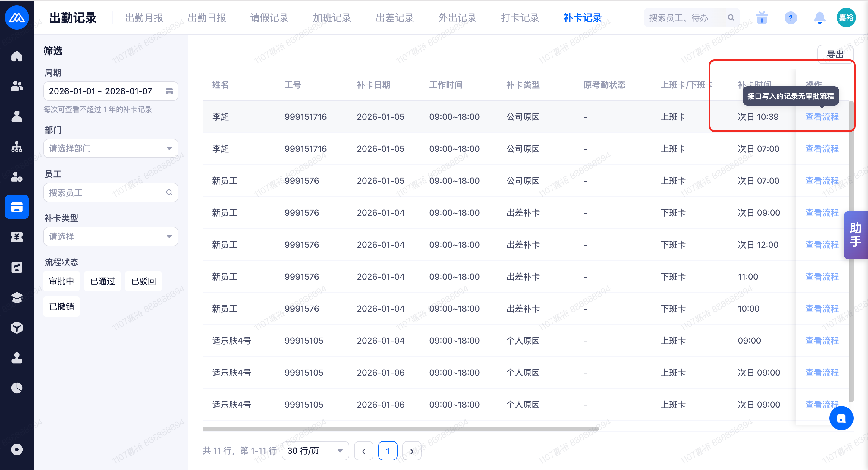Toggle the 审批中 status filter

61,281
